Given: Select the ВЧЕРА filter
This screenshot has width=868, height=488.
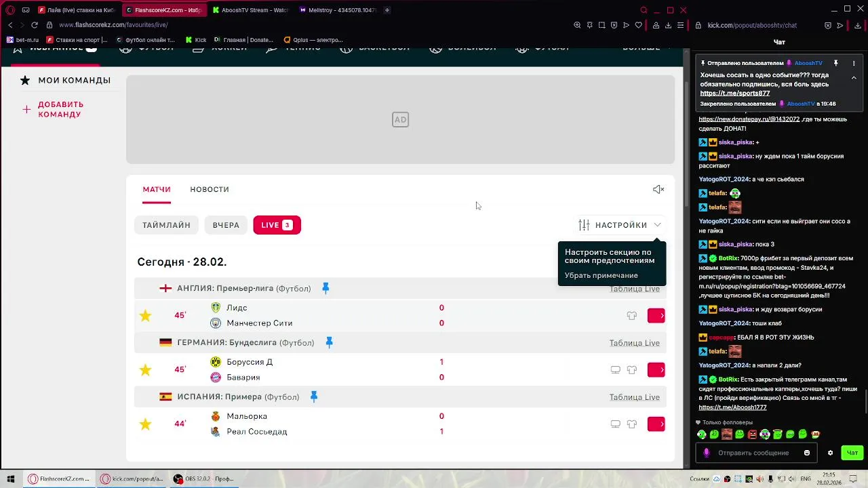Looking at the screenshot, I should click(226, 225).
